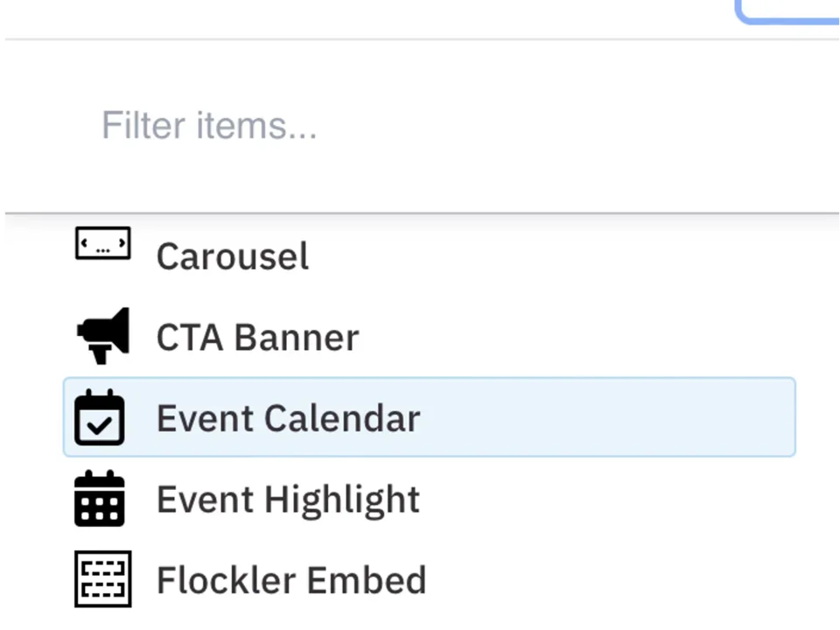
Task: Click the Event Calendar checkmark calendar icon
Action: coord(100,418)
